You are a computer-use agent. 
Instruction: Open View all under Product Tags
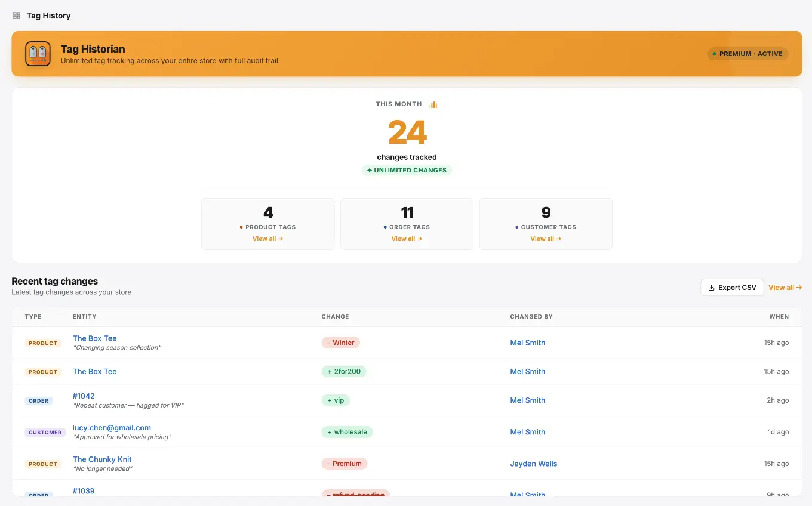(x=268, y=239)
